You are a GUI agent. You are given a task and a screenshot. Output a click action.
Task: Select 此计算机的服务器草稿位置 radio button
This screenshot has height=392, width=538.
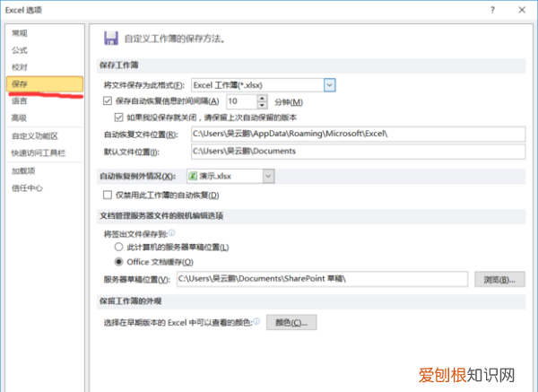tap(118, 247)
